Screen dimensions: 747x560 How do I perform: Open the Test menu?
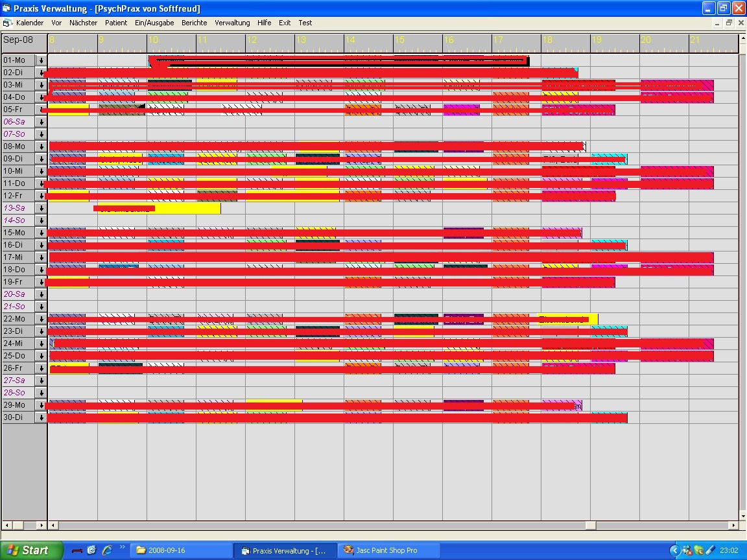click(305, 23)
